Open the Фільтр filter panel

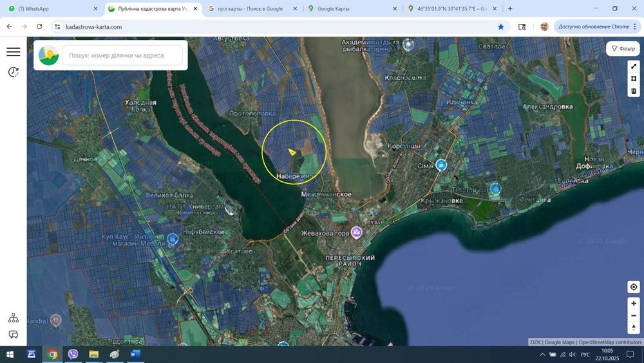click(x=623, y=48)
